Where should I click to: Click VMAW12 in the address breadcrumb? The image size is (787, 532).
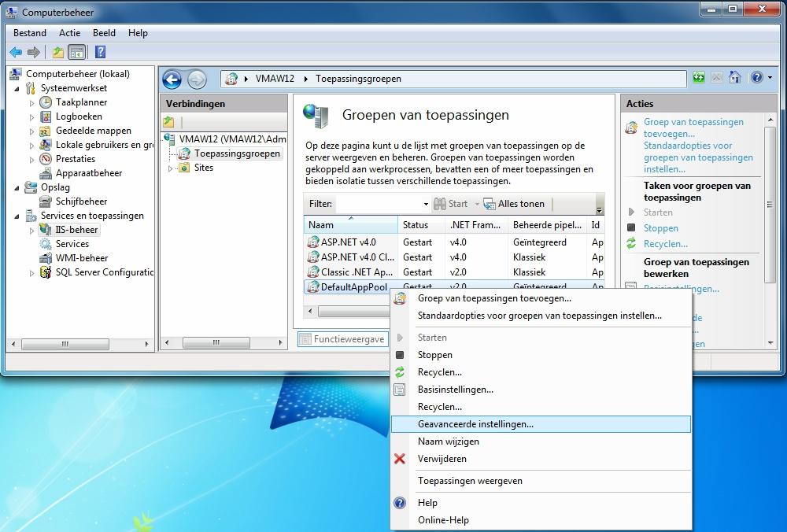click(x=275, y=79)
